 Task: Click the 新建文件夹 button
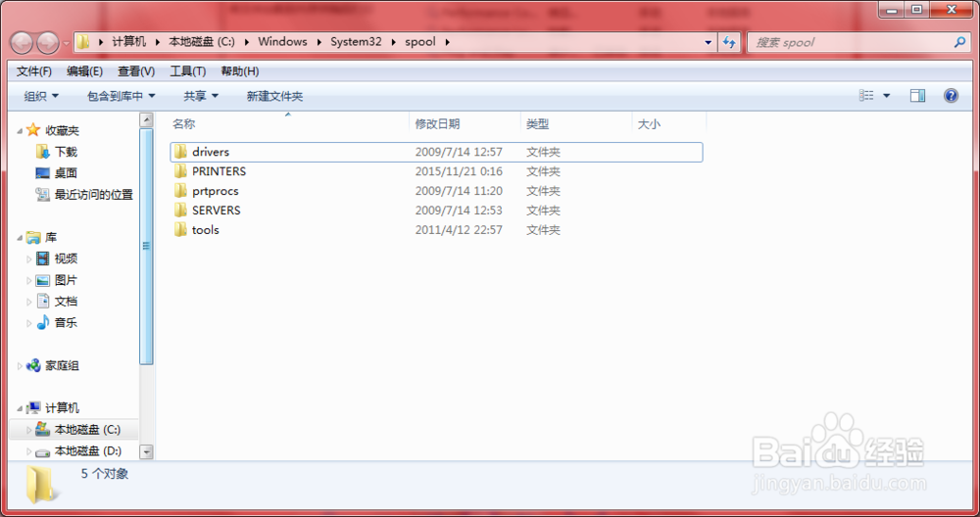(x=274, y=96)
